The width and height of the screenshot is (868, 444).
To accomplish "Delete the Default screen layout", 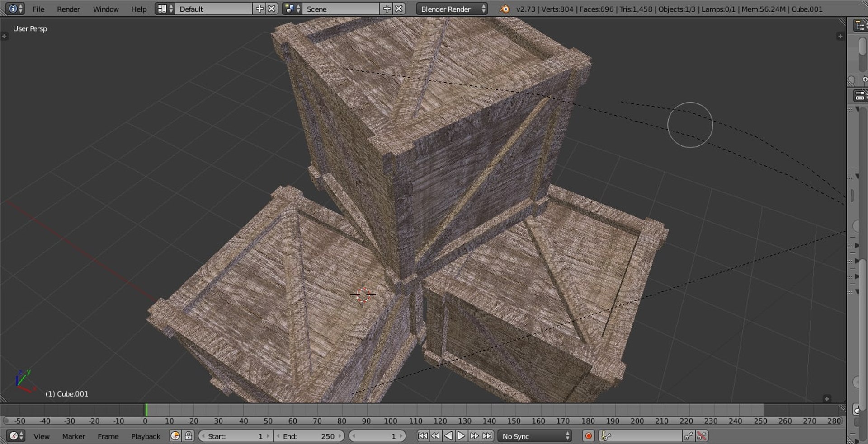I will coord(271,9).
